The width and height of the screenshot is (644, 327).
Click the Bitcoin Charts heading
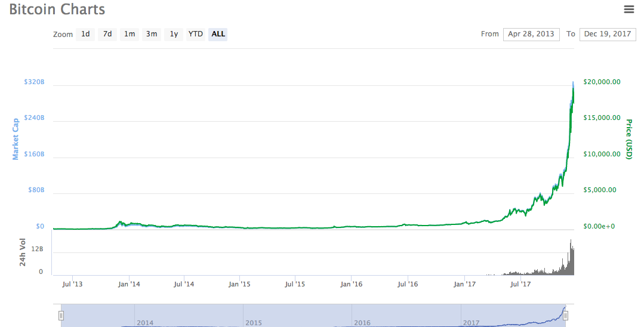click(57, 10)
